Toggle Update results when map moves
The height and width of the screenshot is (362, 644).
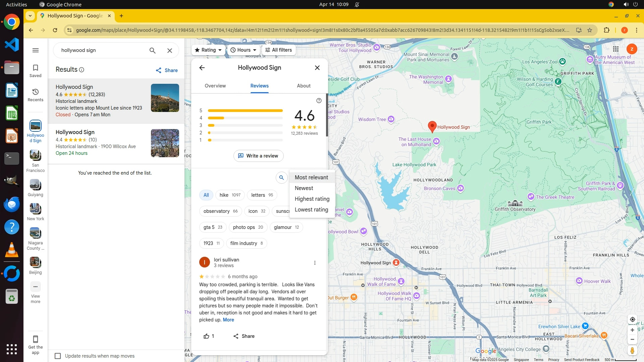click(58, 356)
